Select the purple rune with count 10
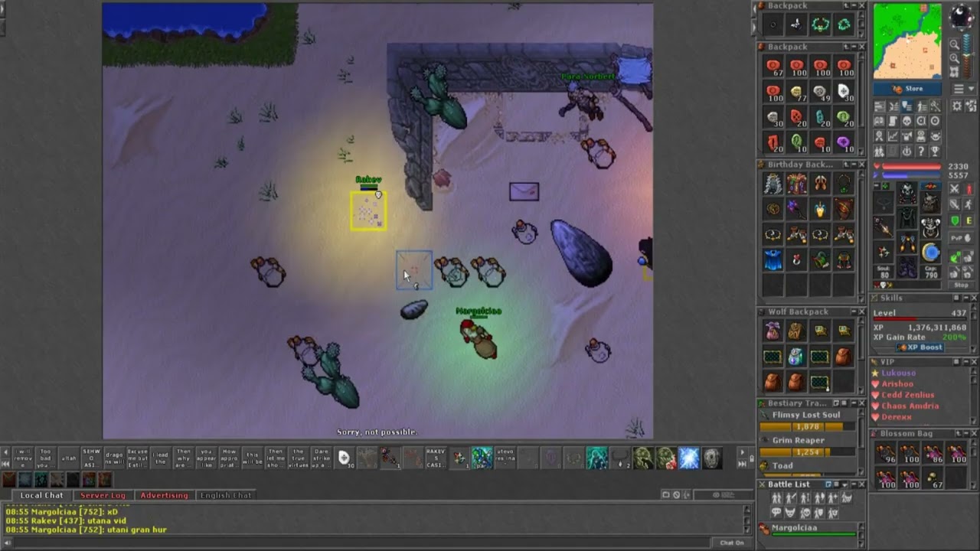The height and width of the screenshot is (551, 980). tap(844, 143)
